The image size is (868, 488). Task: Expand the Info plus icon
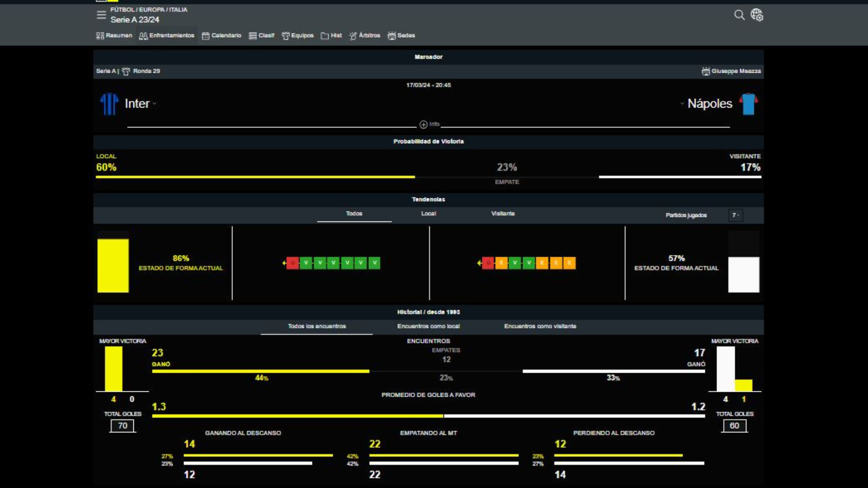coord(423,124)
